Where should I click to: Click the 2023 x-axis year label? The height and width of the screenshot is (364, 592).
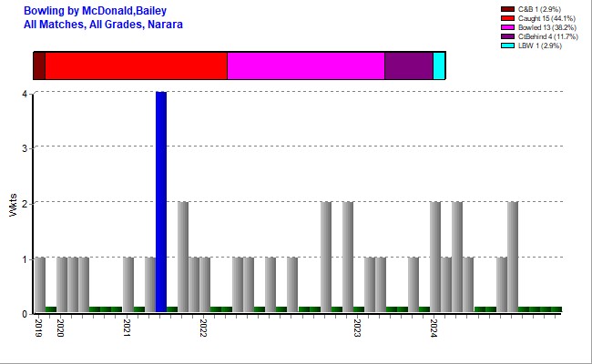pos(359,328)
